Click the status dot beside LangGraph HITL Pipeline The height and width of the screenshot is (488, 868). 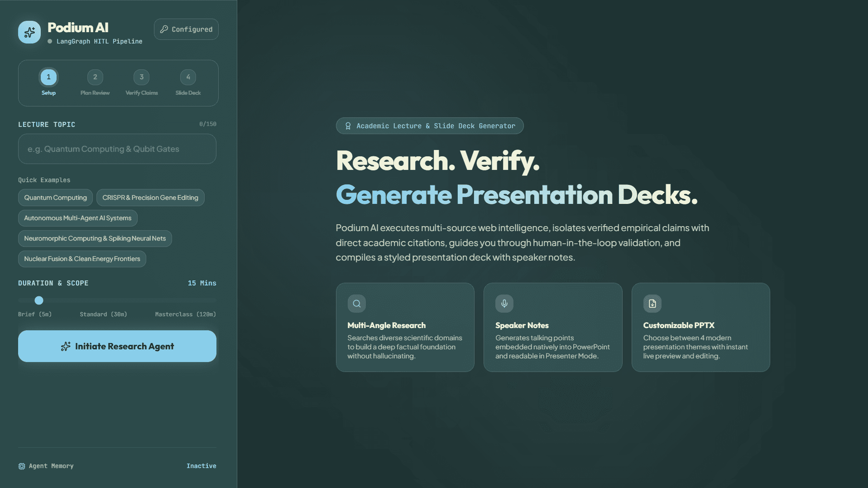point(50,41)
